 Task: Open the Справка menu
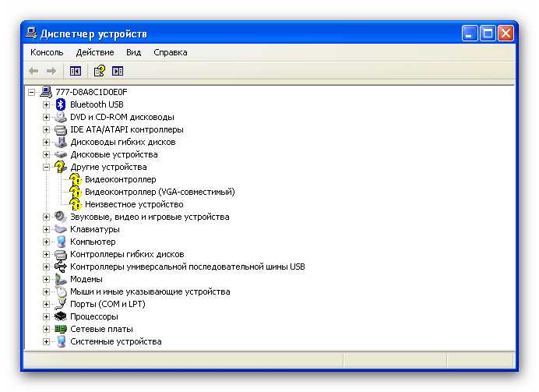pos(171,53)
